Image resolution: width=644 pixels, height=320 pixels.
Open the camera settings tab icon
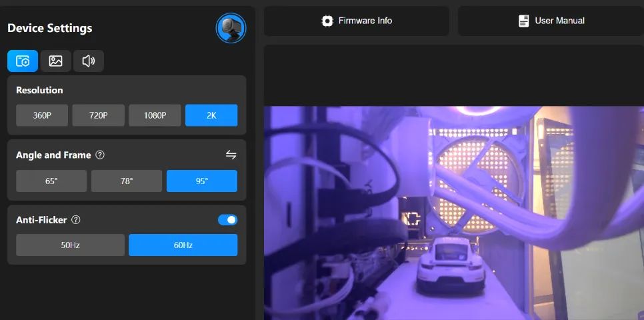pyautogui.click(x=23, y=61)
